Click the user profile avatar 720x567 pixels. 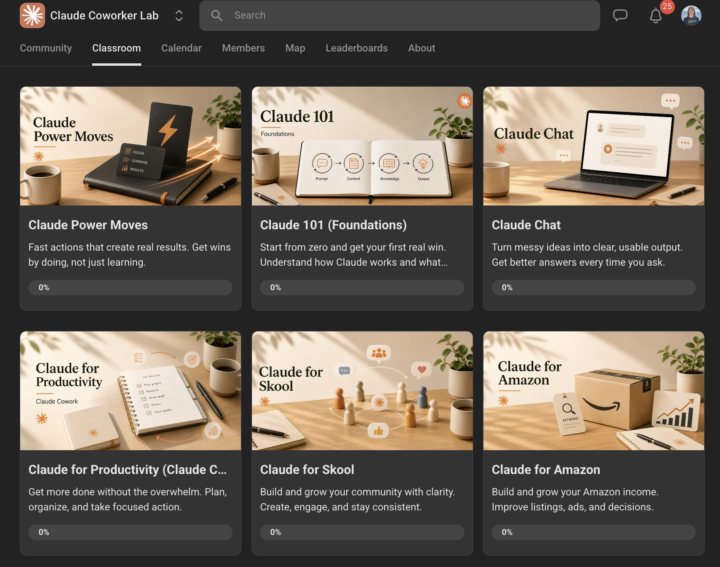pyautogui.click(x=691, y=16)
